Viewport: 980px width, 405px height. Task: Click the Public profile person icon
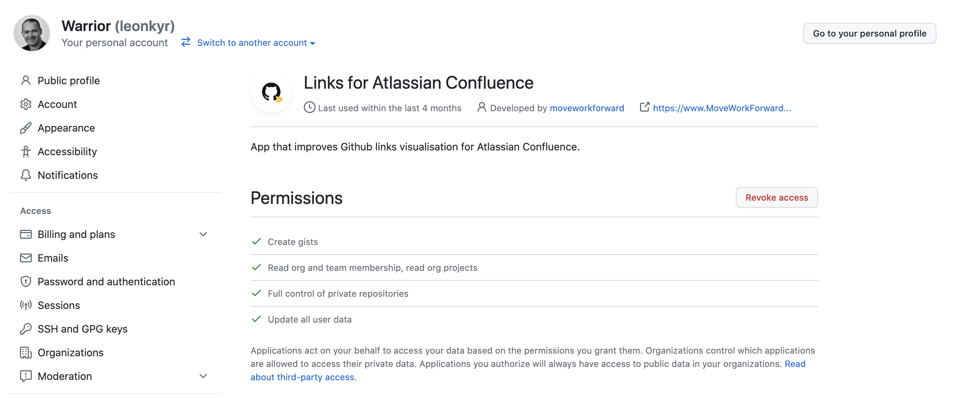coord(25,81)
